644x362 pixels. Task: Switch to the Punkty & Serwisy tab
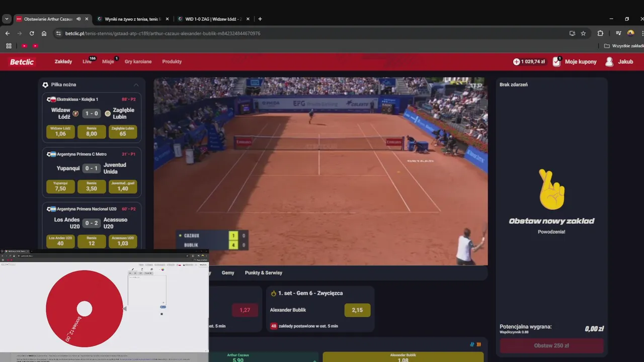pos(264,273)
